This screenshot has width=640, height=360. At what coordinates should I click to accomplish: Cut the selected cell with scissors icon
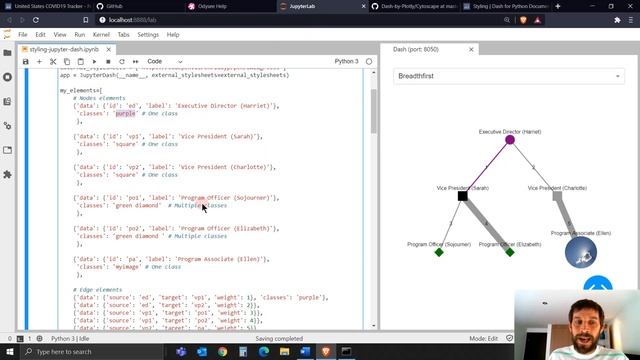[53, 62]
